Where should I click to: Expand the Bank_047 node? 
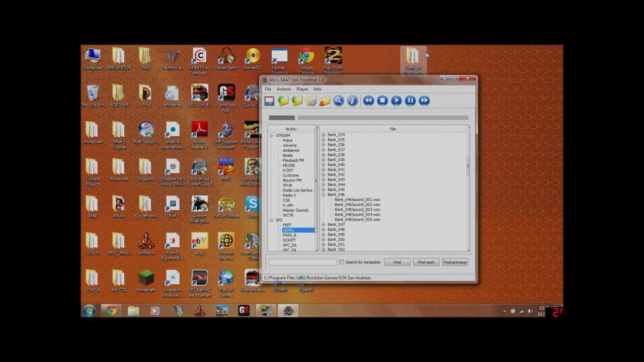pyautogui.click(x=324, y=225)
